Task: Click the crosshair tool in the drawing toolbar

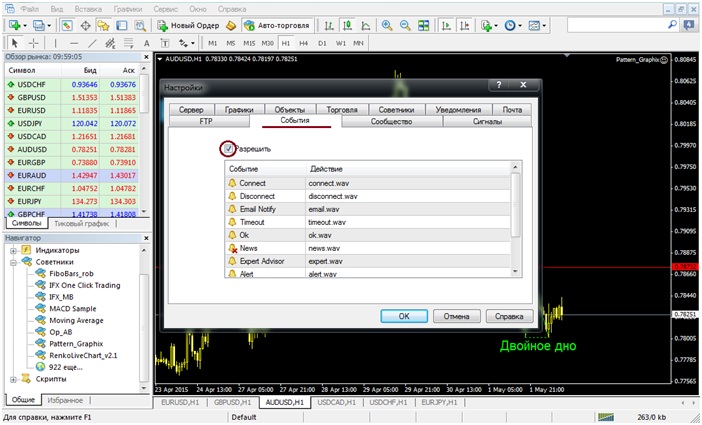Action: click(x=34, y=43)
